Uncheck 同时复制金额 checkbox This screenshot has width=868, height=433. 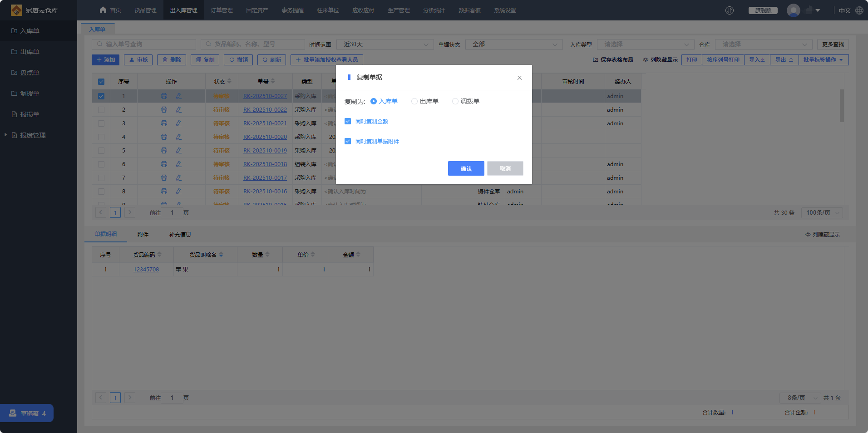[348, 121]
